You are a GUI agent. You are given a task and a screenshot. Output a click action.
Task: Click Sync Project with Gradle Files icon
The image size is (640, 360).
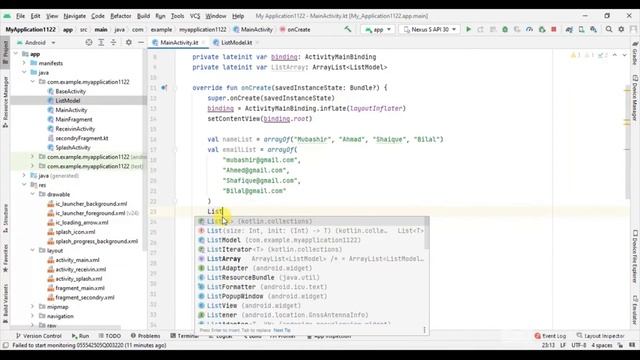[569, 29]
